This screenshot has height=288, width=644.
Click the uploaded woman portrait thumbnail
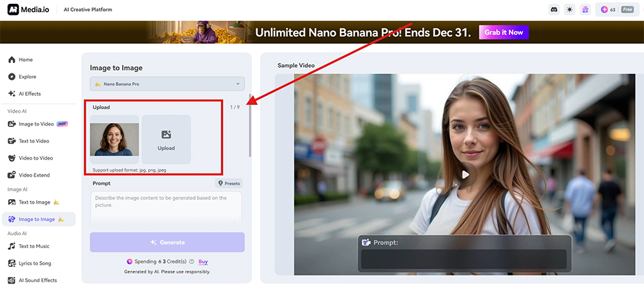115,140
